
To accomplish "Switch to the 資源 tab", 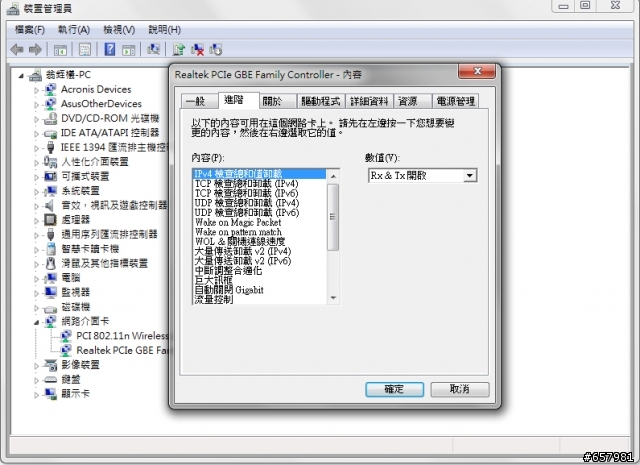I will click(412, 101).
